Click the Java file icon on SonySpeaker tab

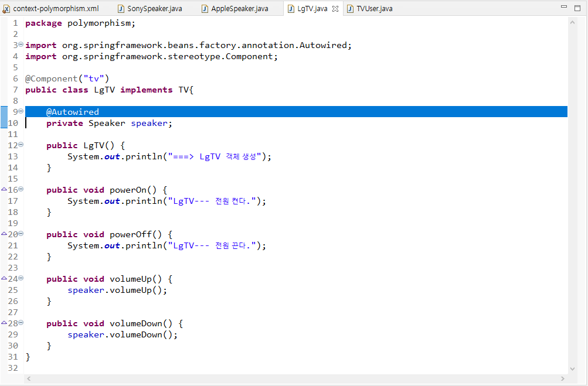pos(121,9)
